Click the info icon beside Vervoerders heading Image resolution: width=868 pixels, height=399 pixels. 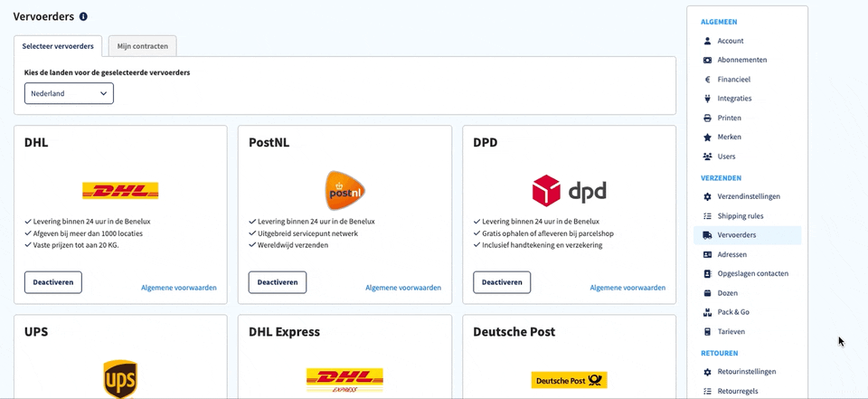(x=83, y=16)
